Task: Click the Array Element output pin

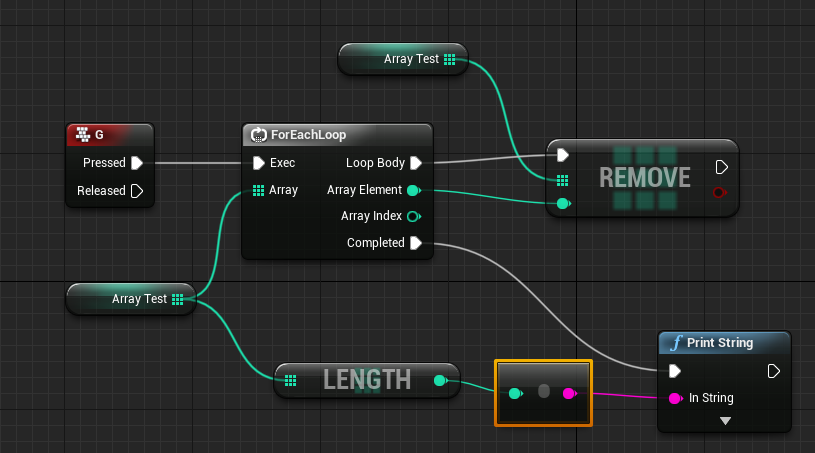Action: tap(414, 191)
